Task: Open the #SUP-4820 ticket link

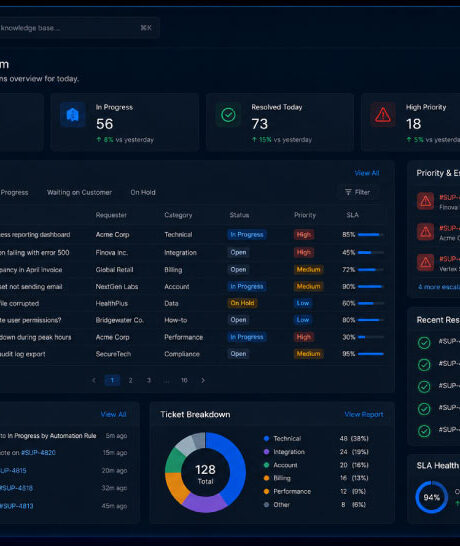Action: 38,453
